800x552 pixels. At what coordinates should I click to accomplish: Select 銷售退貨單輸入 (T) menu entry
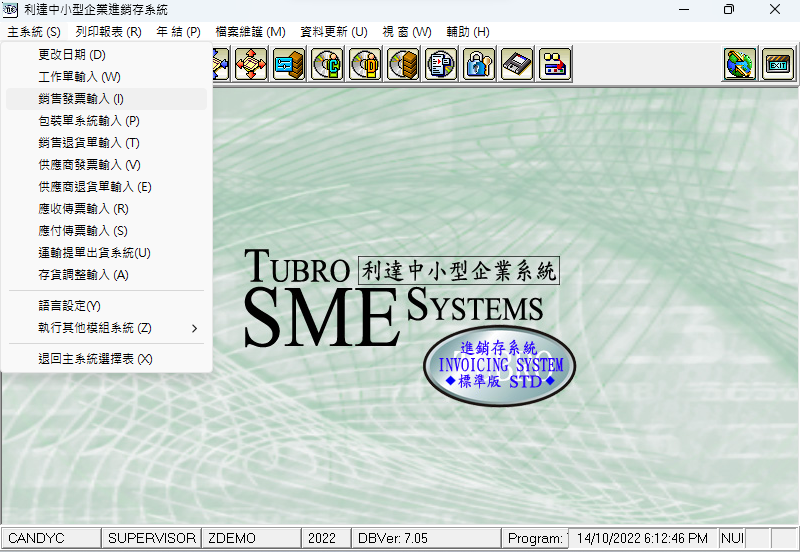(x=106, y=142)
